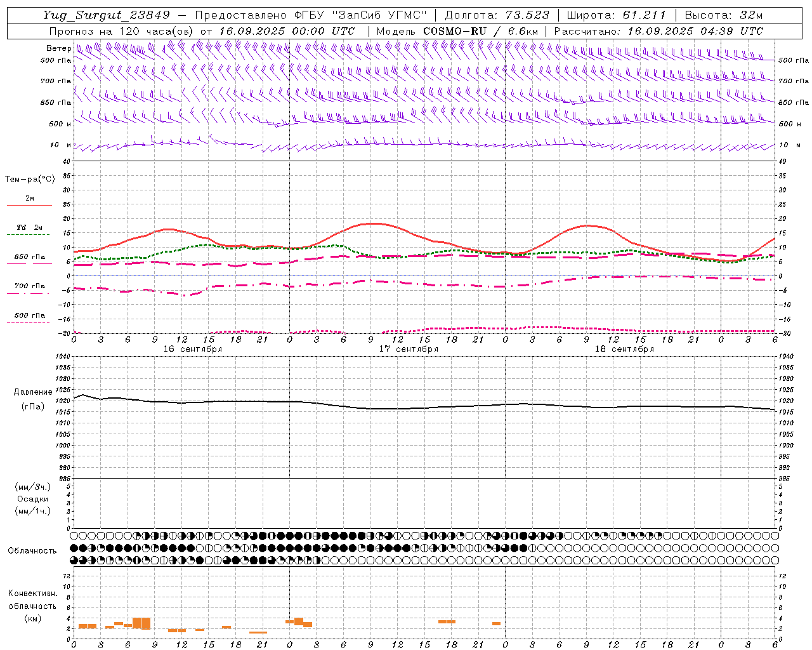Click the Высота: 32м header value
The height and width of the screenshot is (650, 812).
pyautogui.click(x=723, y=16)
